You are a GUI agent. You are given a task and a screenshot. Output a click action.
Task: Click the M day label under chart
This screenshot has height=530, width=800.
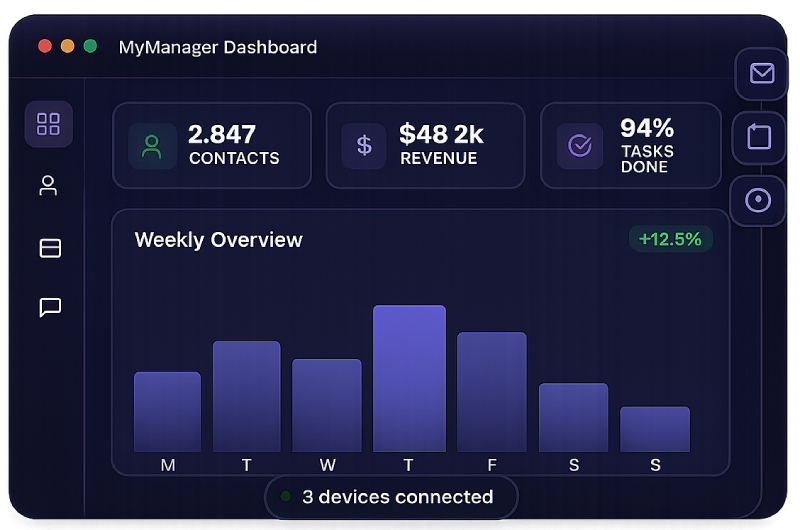(x=168, y=465)
